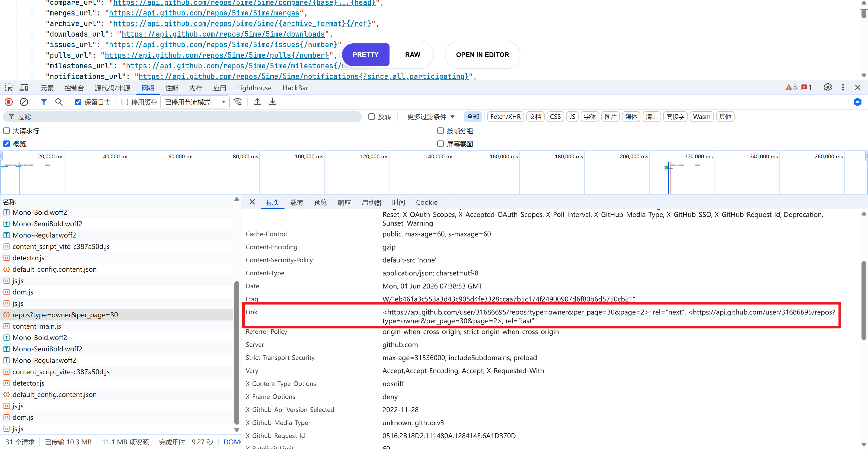Enable the 大请求行 checkbox
This screenshot has height=449, width=868.
[7, 131]
